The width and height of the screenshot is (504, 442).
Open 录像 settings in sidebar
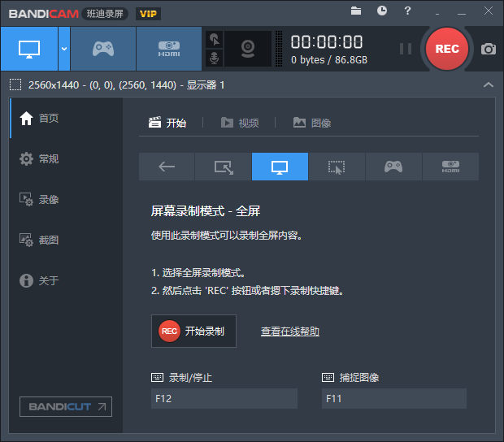coord(39,200)
